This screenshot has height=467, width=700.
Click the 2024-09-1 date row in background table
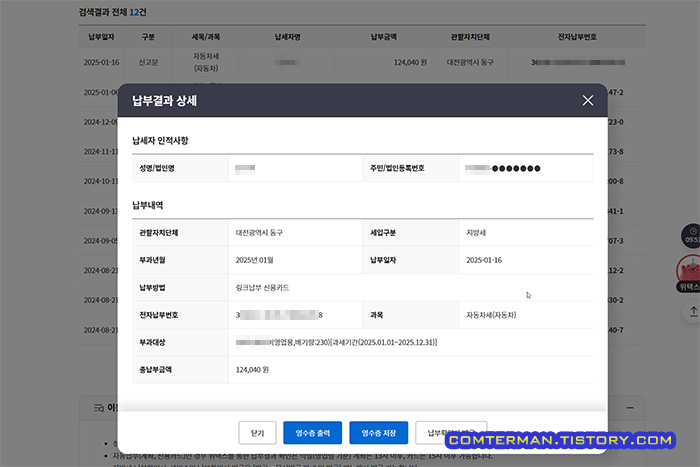100,211
